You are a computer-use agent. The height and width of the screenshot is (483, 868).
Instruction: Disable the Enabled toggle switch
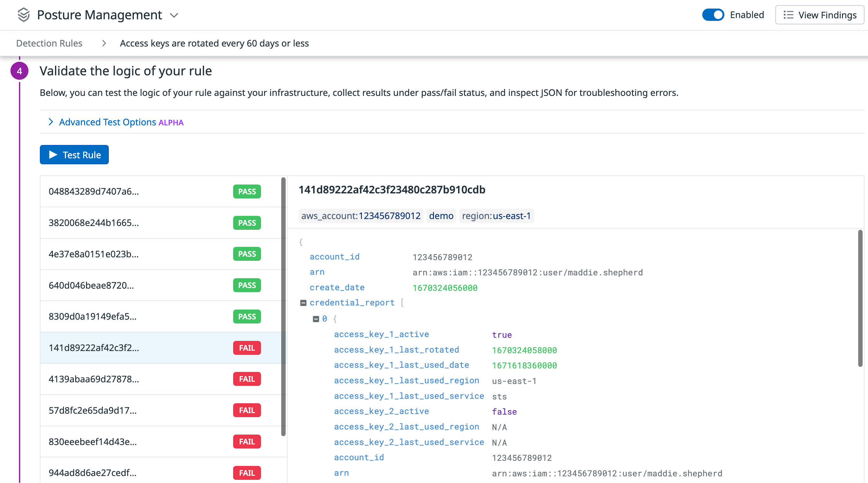click(713, 15)
